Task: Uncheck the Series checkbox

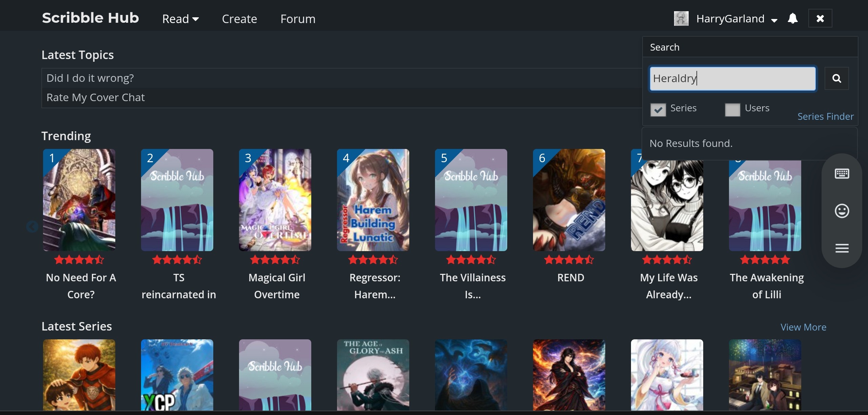Action: (658, 110)
